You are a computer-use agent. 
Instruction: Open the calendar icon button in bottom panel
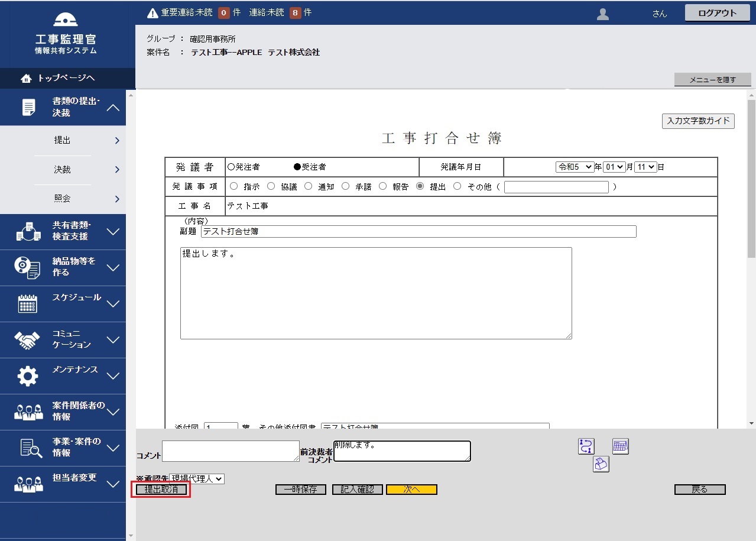(620, 446)
